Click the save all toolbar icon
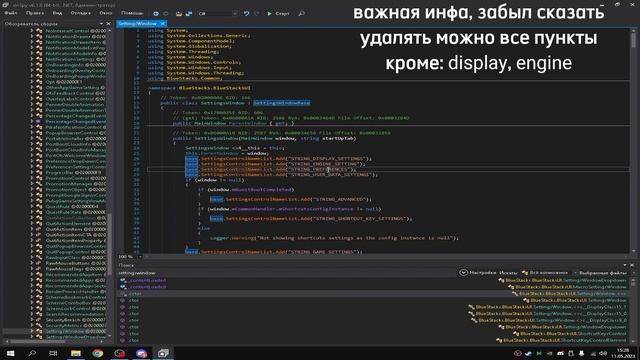This screenshot has height=360, width=640. 189,13
